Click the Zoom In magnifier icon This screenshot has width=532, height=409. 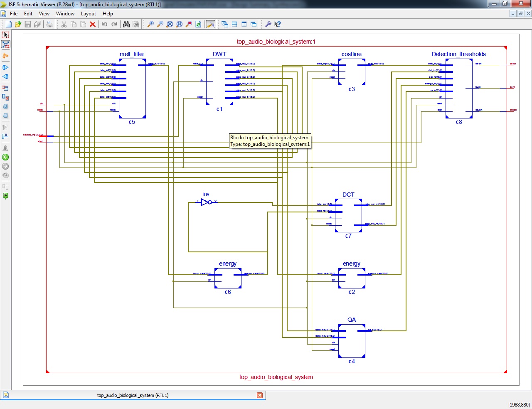pyautogui.click(x=150, y=25)
